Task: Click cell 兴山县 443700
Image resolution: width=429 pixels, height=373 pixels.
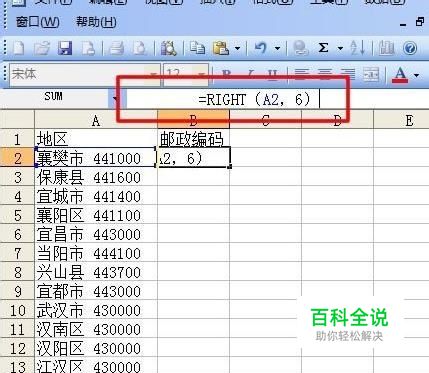Action: (96, 272)
